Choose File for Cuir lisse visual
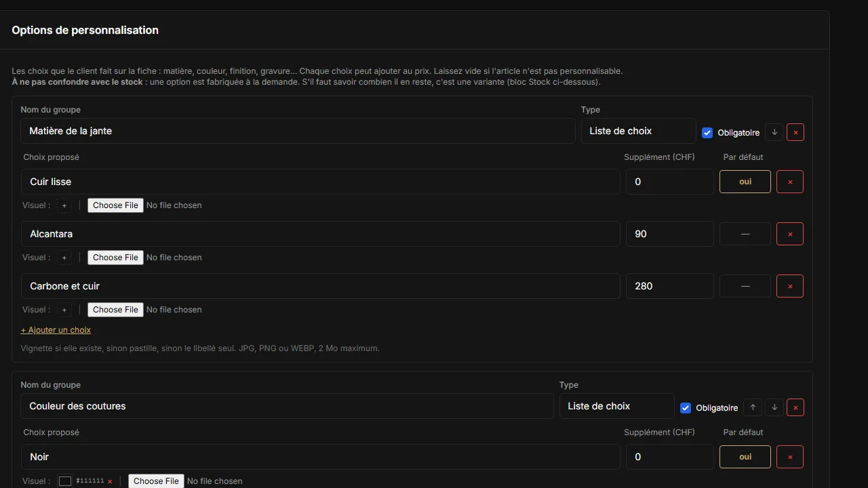 click(115, 205)
